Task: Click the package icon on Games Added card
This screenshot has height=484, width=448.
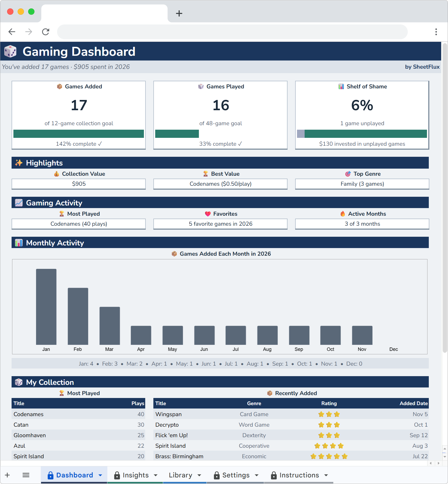Action: 59,86
